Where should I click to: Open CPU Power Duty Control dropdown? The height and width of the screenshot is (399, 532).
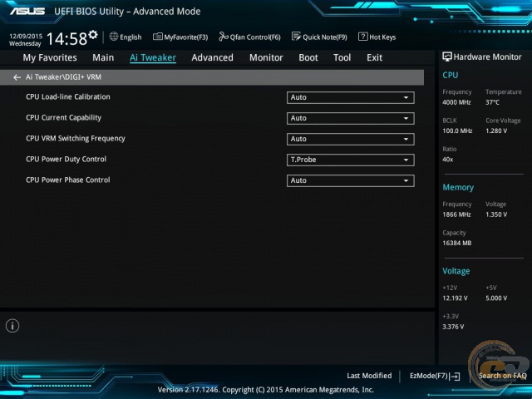coord(350,160)
